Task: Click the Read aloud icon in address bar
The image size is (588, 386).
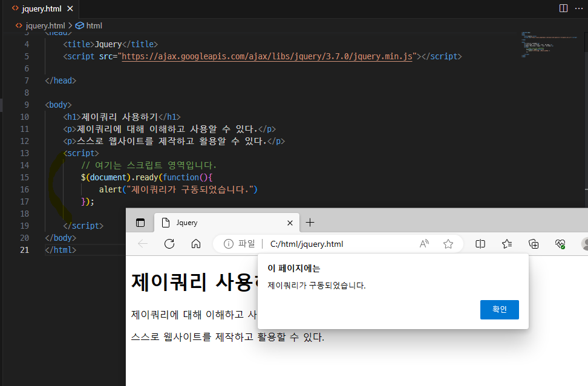Action: [x=424, y=244]
